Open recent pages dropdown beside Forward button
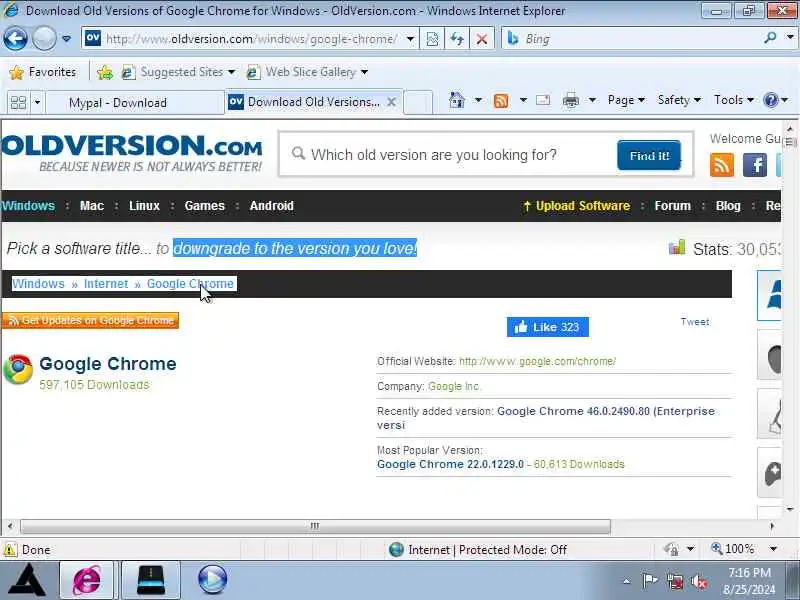The width and height of the screenshot is (800, 600). [66, 39]
